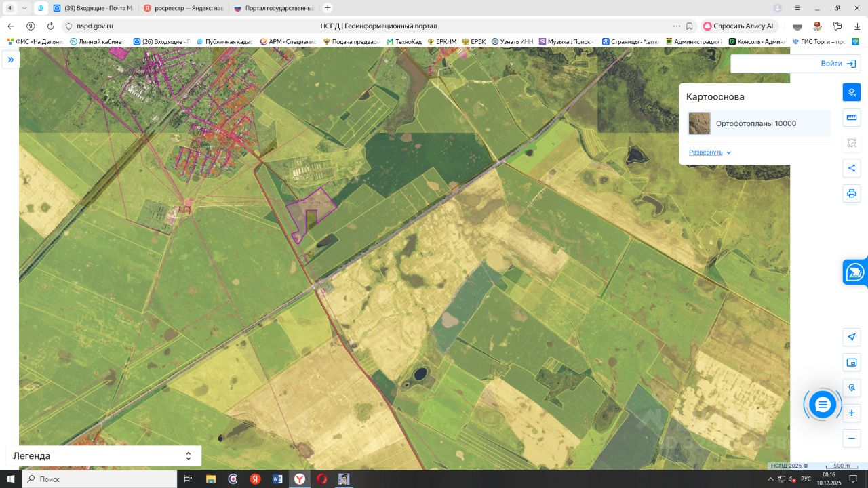Open the map layers tool button
The width and height of the screenshot is (868, 488).
point(852,93)
